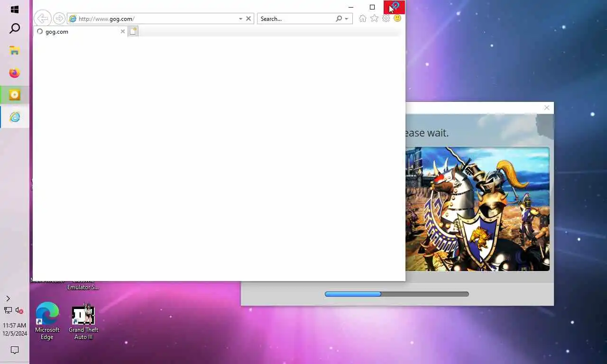Click the Internet Explorer back arrow button
Screen dimensions: 607x364
point(42,18)
